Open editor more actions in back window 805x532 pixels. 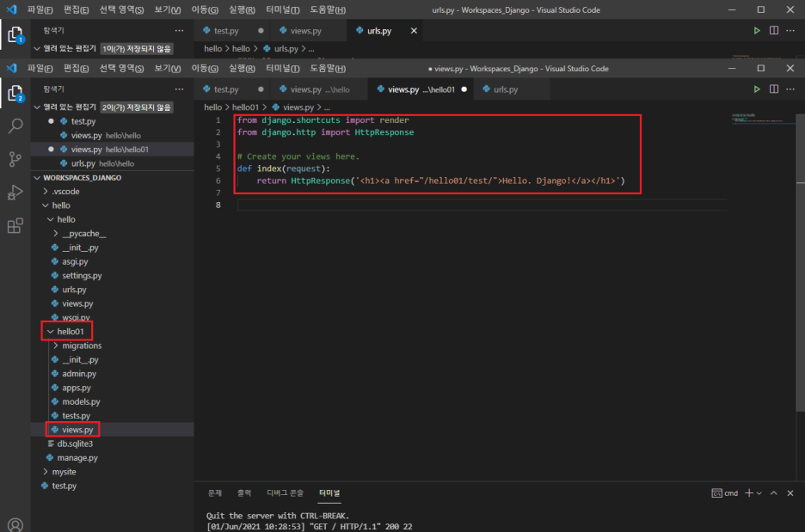coord(790,31)
